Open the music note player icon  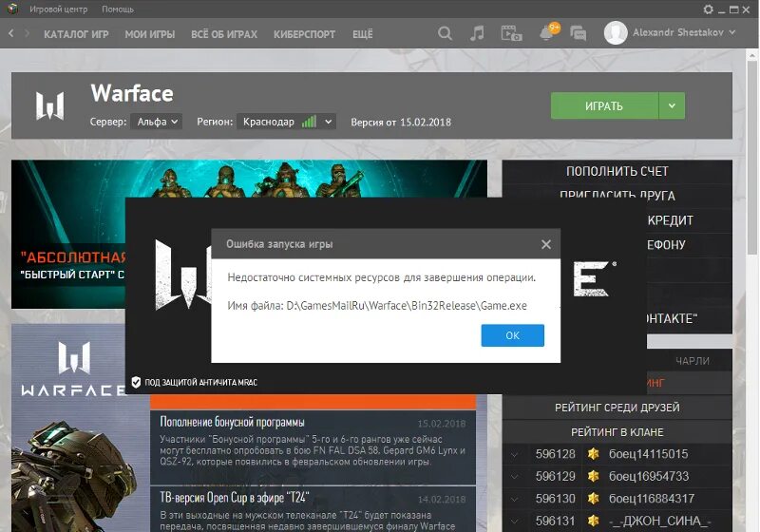pos(477,33)
